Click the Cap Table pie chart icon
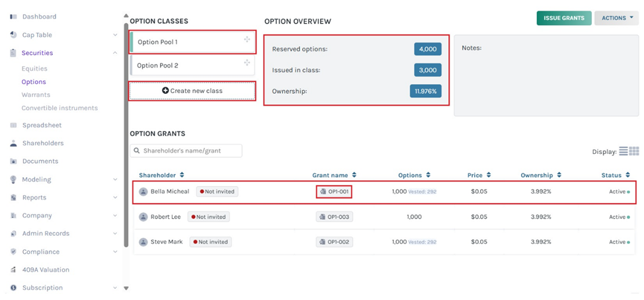This screenshot has height=300, width=644. pos(13,35)
